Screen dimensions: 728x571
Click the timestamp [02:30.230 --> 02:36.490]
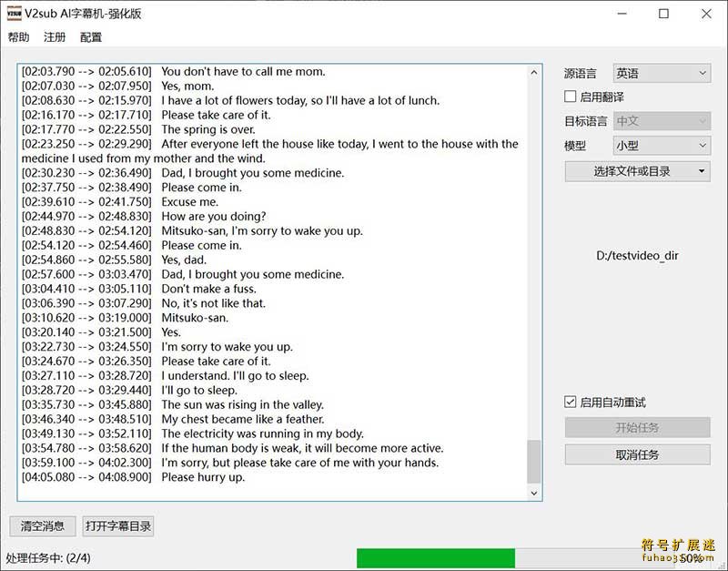point(86,173)
